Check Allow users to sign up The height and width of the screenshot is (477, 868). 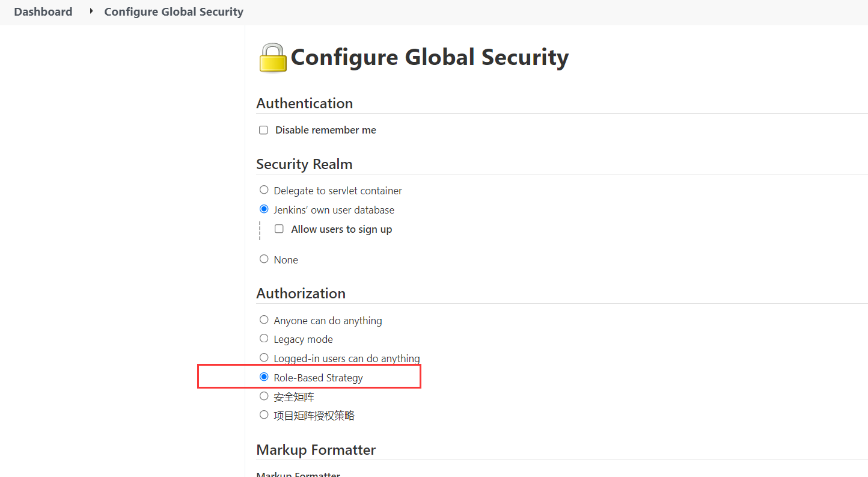point(279,229)
